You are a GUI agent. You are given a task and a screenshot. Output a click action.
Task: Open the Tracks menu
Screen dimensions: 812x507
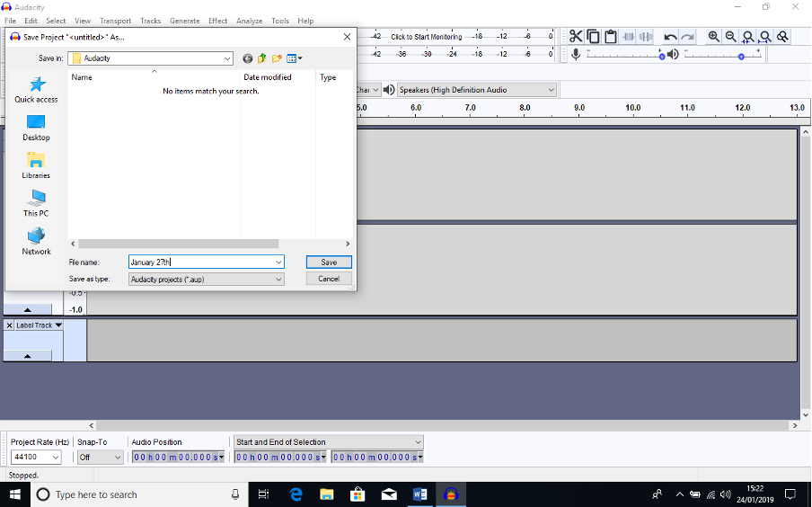coord(151,21)
